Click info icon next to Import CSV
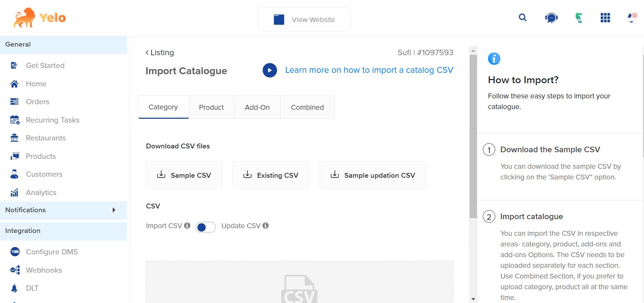 pyautogui.click(x=187, y=225)
